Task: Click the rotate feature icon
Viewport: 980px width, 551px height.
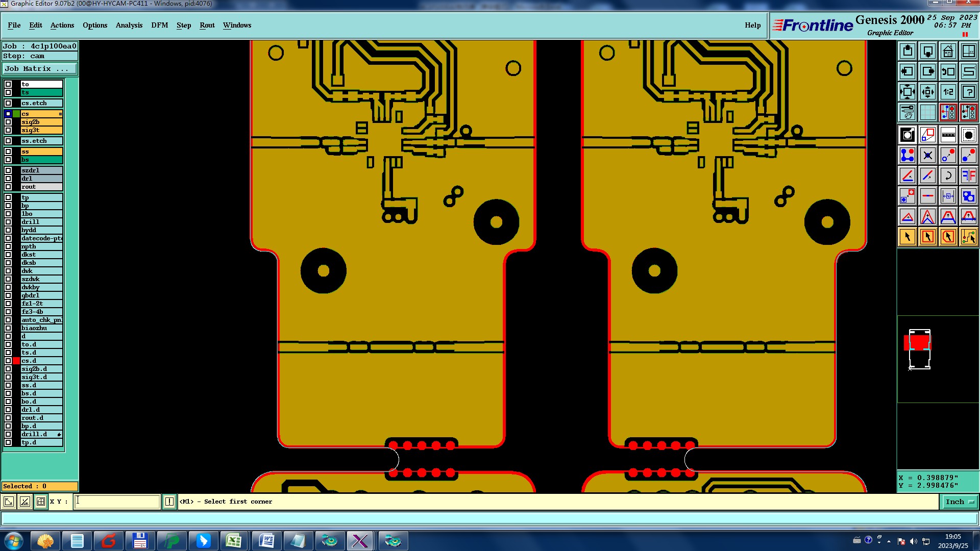Action: pos(948,176)
